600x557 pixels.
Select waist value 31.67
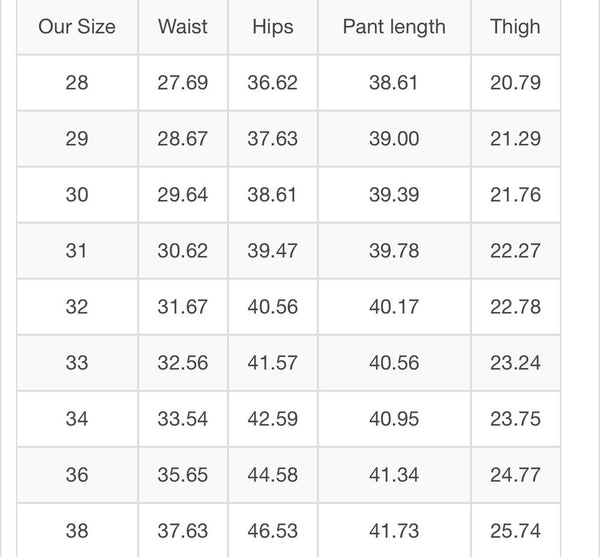[x=183, y=307]
